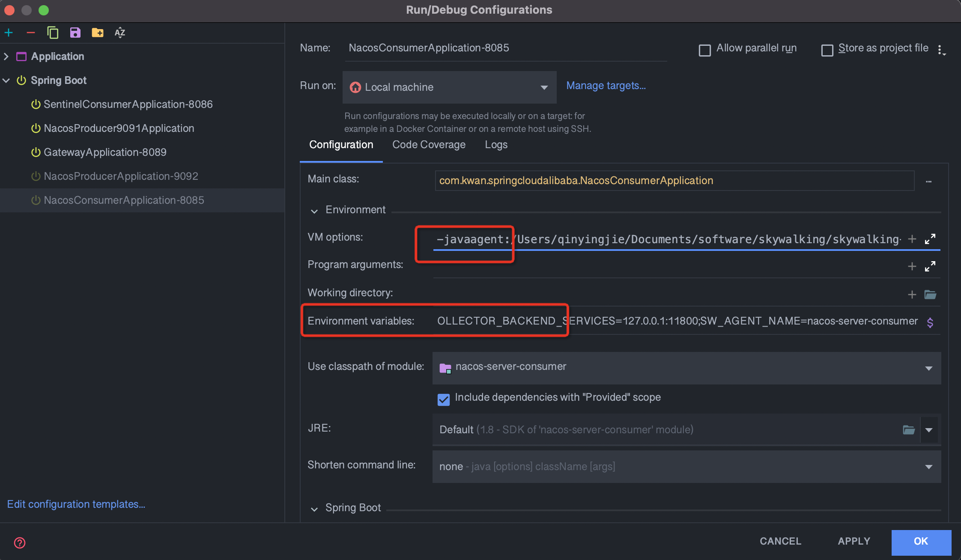Image resolution: width=961 pixels, height=560 pixels.
Task: Click Manage targets link
Action: click(x=606, y=86)
